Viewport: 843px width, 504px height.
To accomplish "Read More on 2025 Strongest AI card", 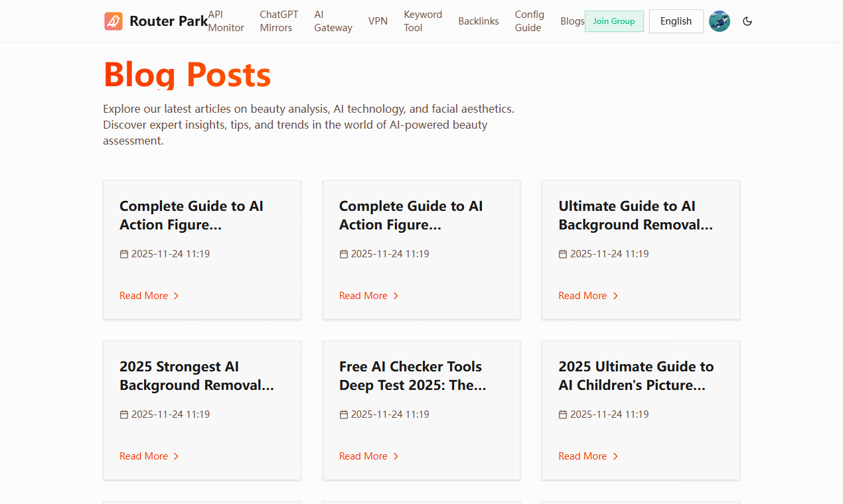I will tap(149, 456).
